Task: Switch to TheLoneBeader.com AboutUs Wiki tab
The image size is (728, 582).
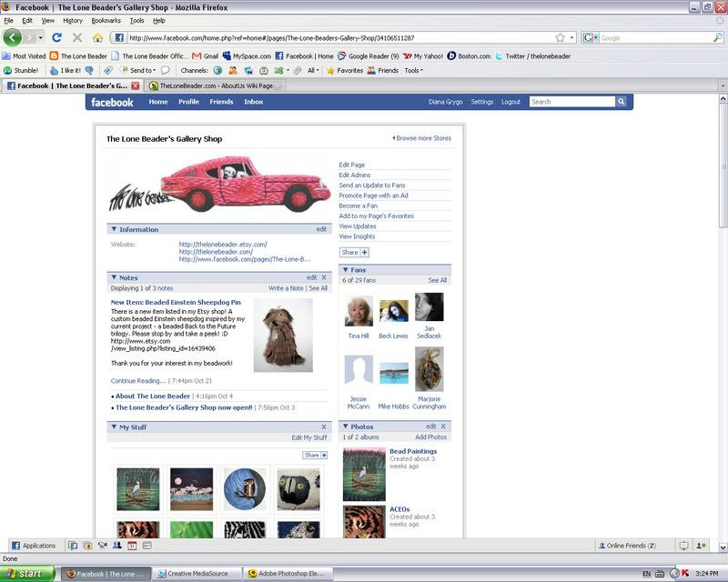Action: [216, 85]
